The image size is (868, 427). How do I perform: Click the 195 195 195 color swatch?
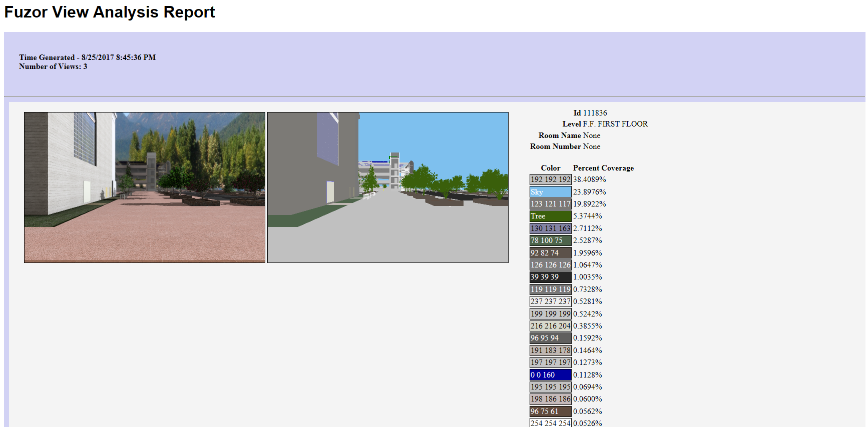click(x=551, y=387)
